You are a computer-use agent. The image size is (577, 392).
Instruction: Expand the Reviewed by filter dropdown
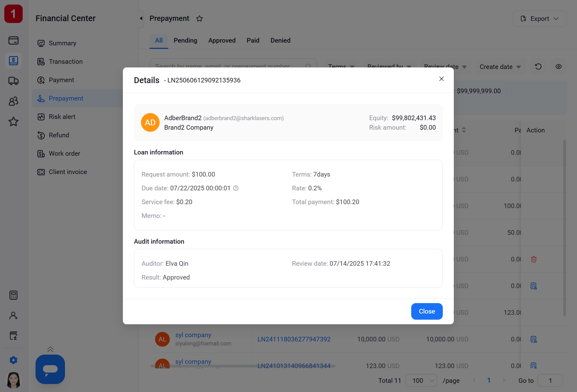coord(389,65)
